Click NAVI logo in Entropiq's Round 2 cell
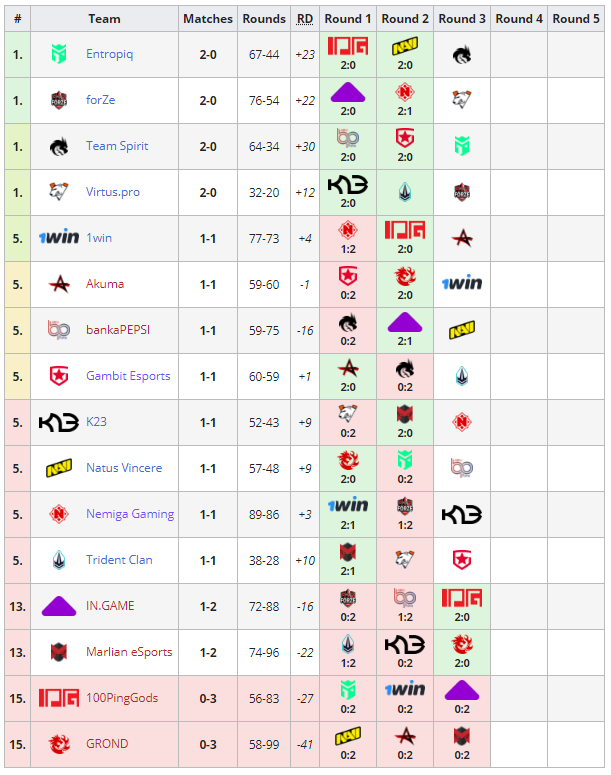The height and width of the screenshot is (775, 611). coord(405,46)
